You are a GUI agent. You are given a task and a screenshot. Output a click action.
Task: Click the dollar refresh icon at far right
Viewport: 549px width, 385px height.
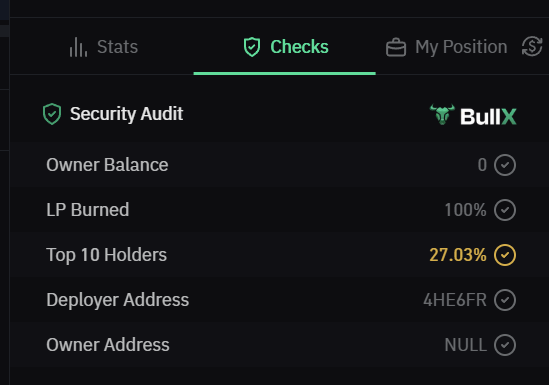532,47
